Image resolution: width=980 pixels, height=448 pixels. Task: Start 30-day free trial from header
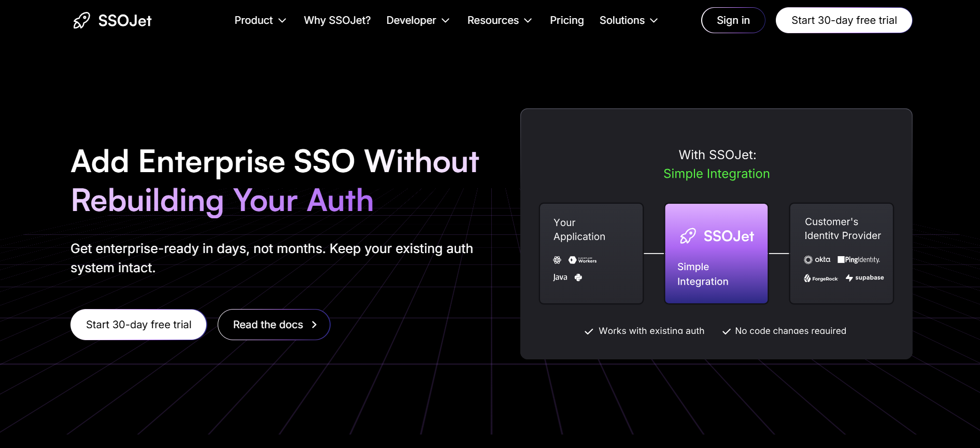844,20
